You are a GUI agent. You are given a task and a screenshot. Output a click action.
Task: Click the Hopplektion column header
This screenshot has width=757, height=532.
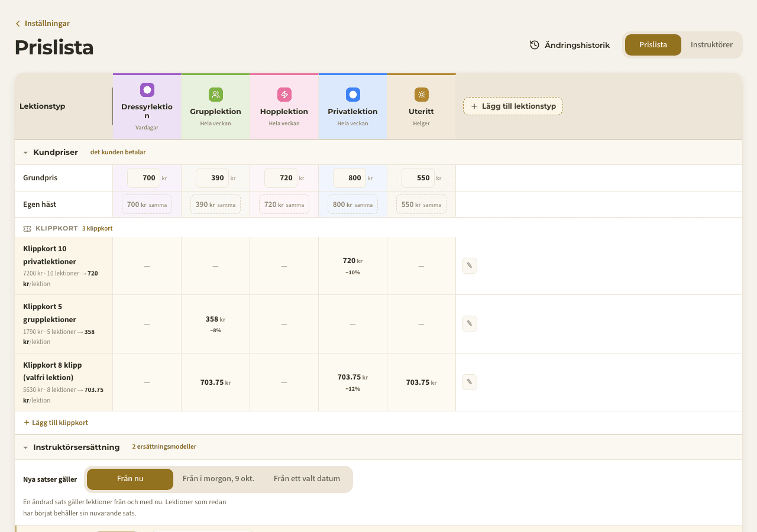pyautogui.click(x=284, y=106)
